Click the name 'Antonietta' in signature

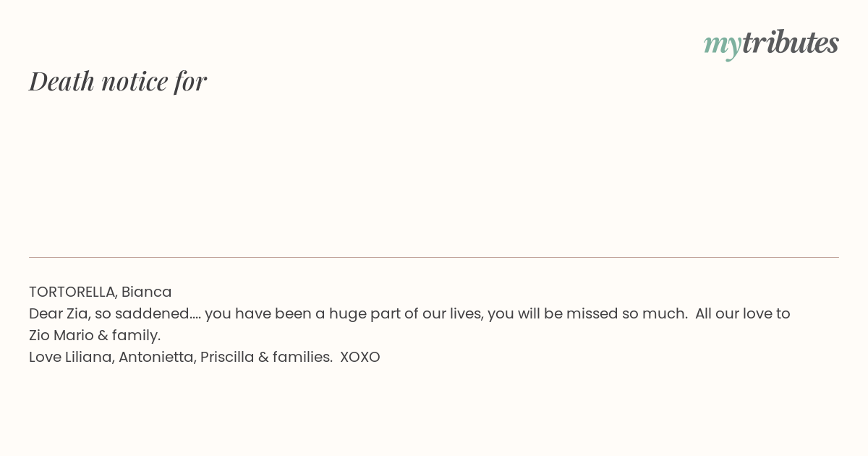(x=157, y=357)
